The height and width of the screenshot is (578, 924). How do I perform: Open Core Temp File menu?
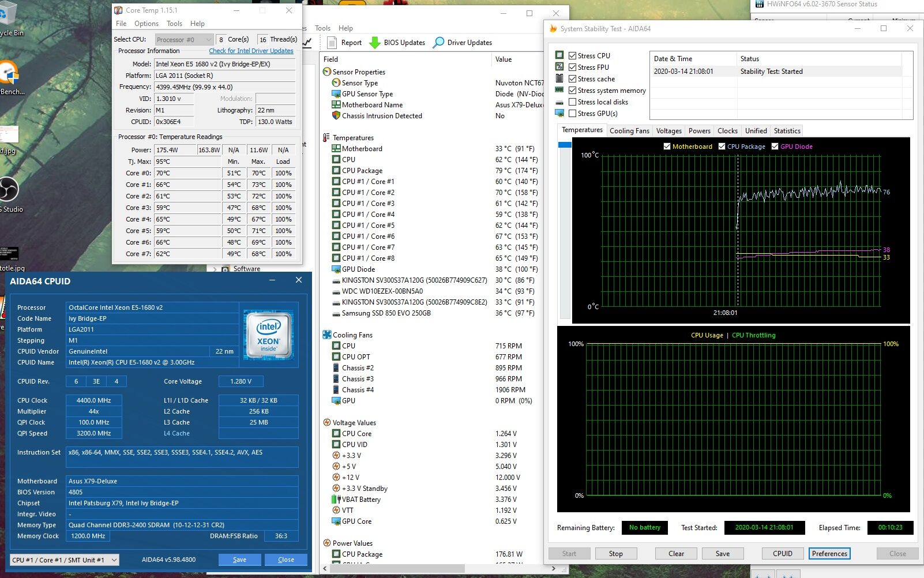point(121,24)
